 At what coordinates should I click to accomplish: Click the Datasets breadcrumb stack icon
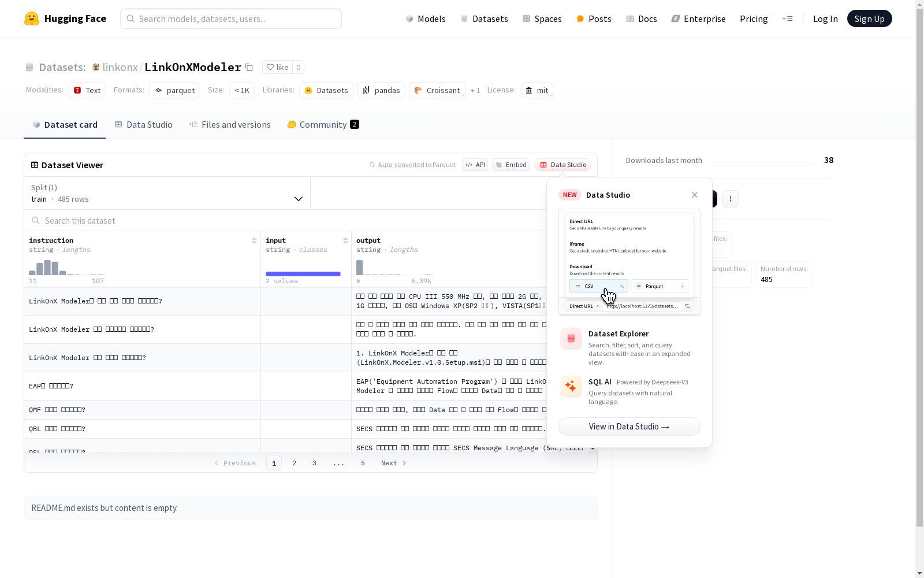[x=29, y=67]
